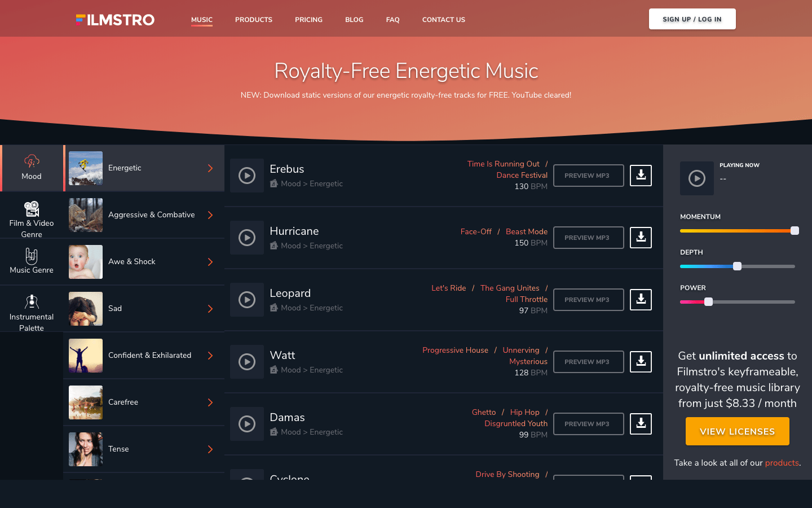The image size is (812, 508).
Task: Click the Sad mood thumbnail
Action: click(86, 309)
